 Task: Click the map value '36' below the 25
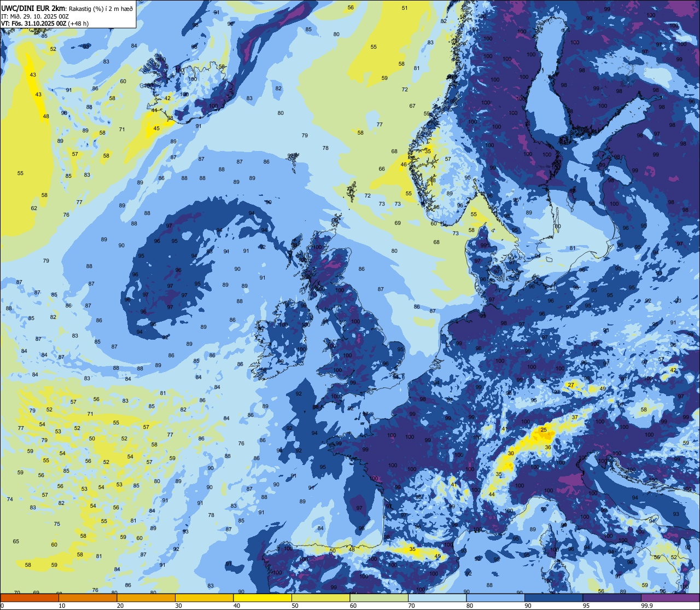pyautogui.click(x=548, y=448)
